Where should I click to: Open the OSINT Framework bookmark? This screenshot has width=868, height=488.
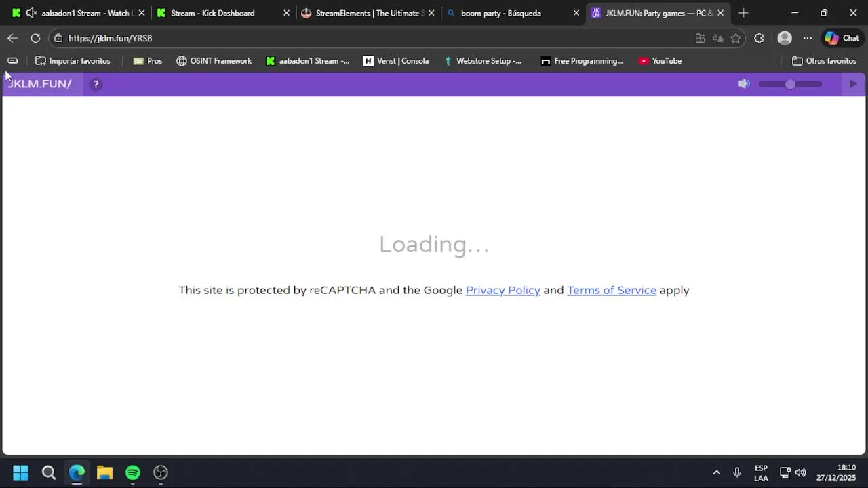[214, 61]
